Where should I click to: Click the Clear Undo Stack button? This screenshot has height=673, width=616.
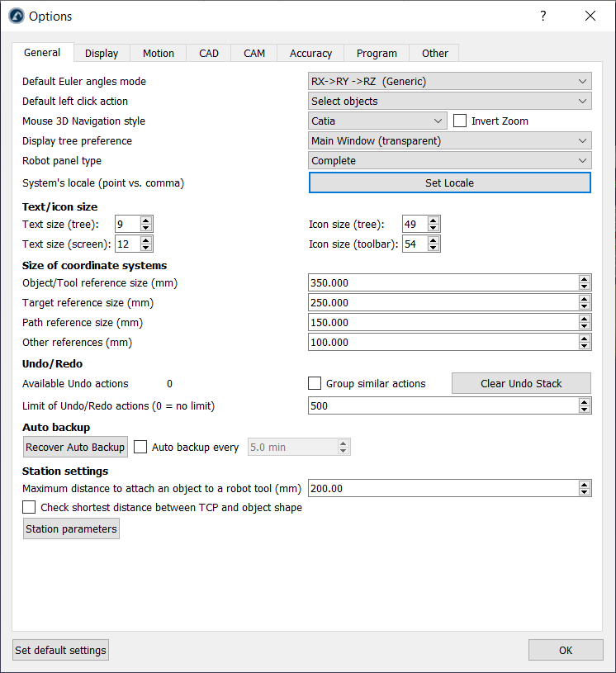tap(521, 383)
